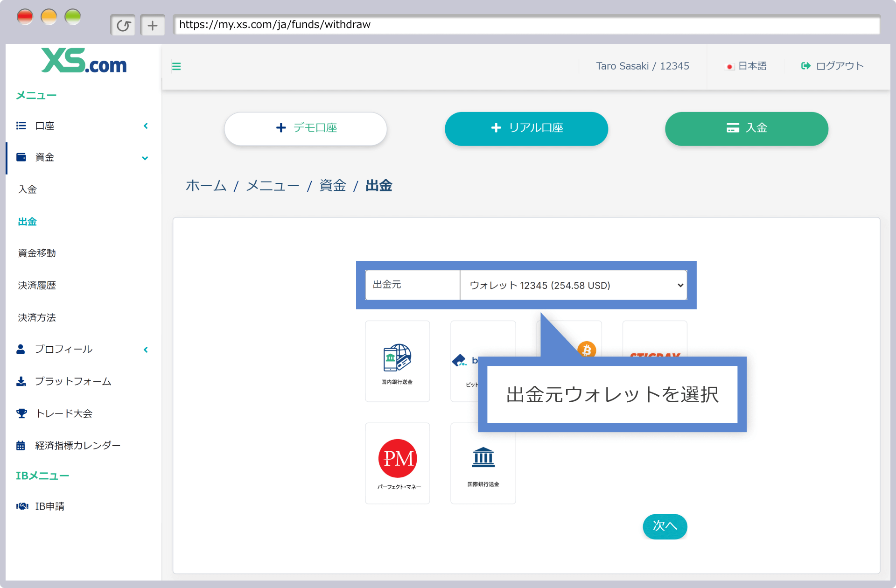Open the IB申請 menu item
The width and height of the screenshot is (896, 588).
point(50,506)
